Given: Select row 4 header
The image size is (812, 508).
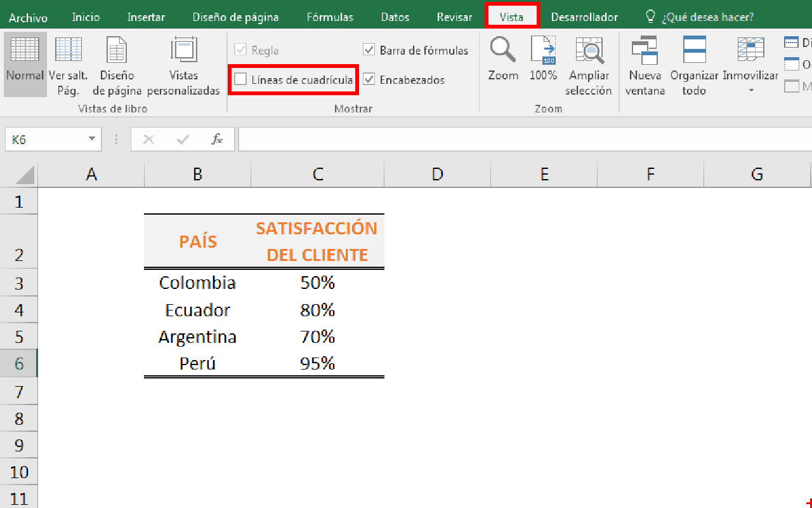Looking at the screenshot, I should click(18, 309).
